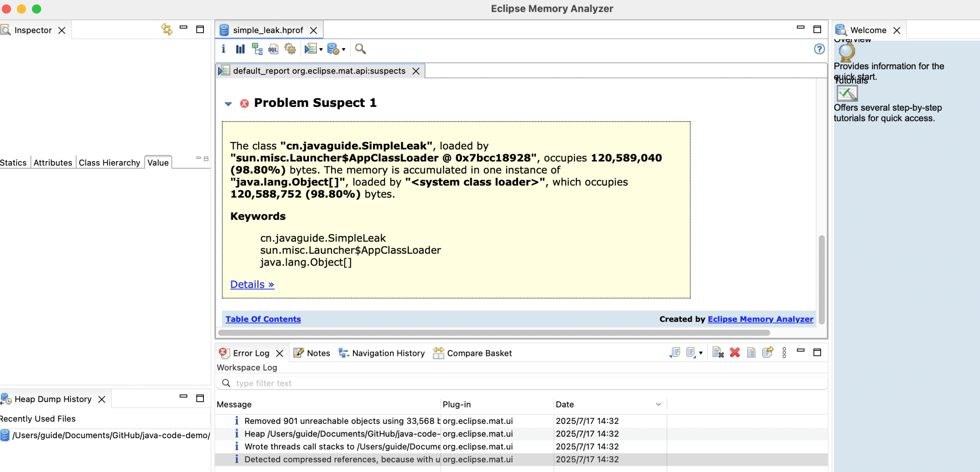Image resolution: width=980 pixels, height=472 pixels.
Task: Open the OQL query editor icon
Action: click(x=273, y=49)
